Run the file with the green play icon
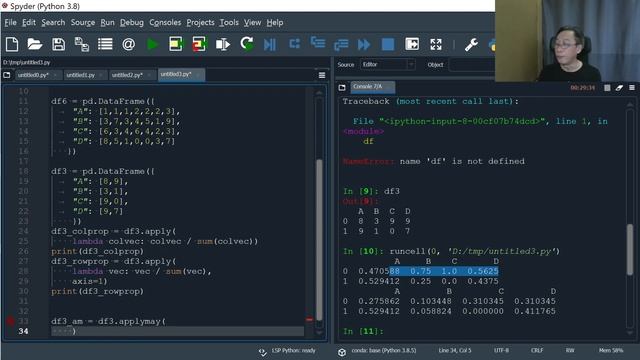The image size is (640, 360). click(x=153, y=44)
